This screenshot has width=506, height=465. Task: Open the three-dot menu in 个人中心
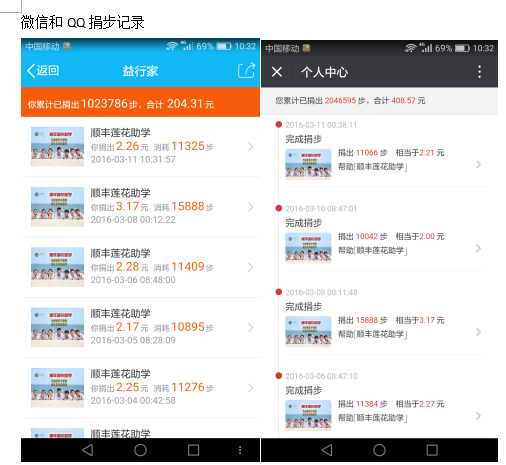pos(479,72)
